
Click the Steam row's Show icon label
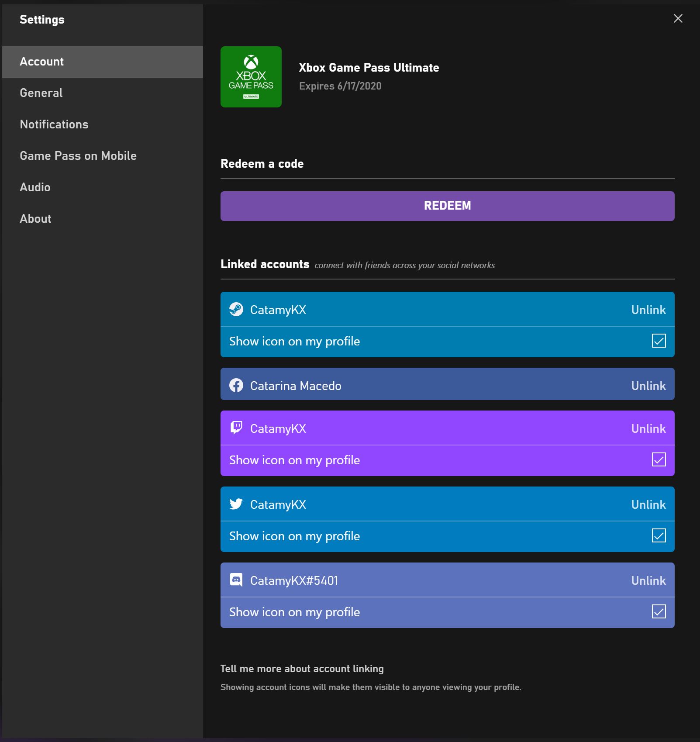(x=294, y=342)
